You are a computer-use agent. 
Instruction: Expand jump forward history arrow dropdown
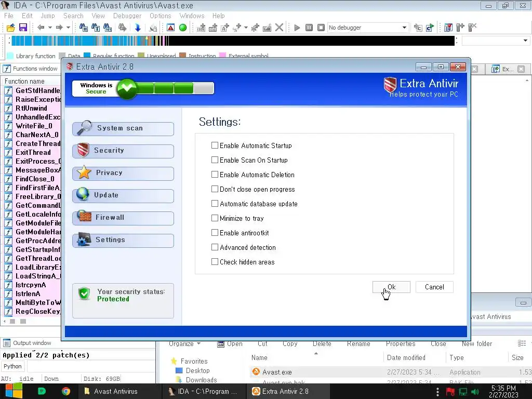(68, 28)
